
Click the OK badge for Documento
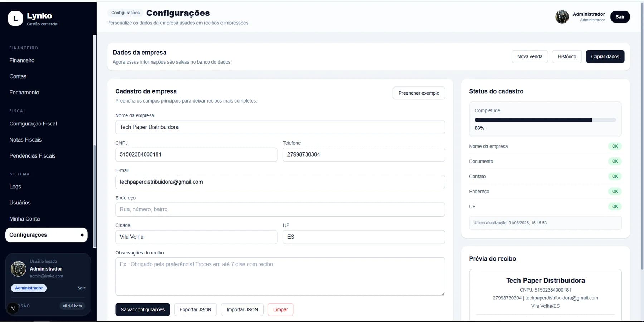[x=615, y=161]
